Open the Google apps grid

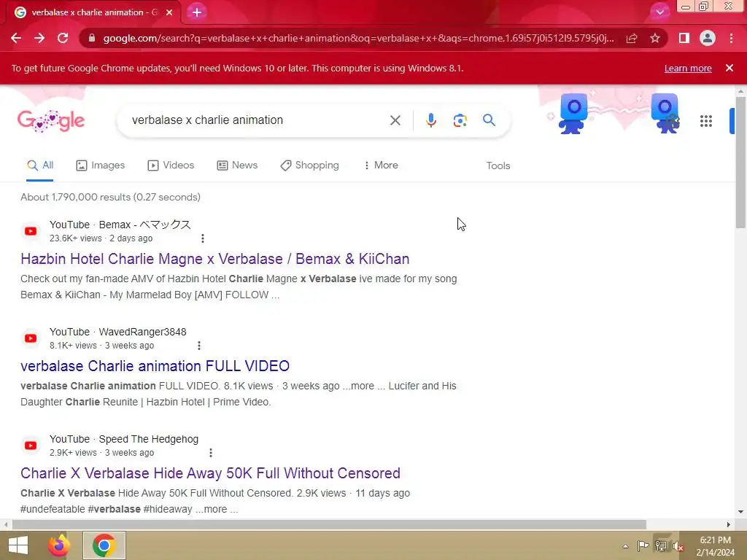(706, 121)
